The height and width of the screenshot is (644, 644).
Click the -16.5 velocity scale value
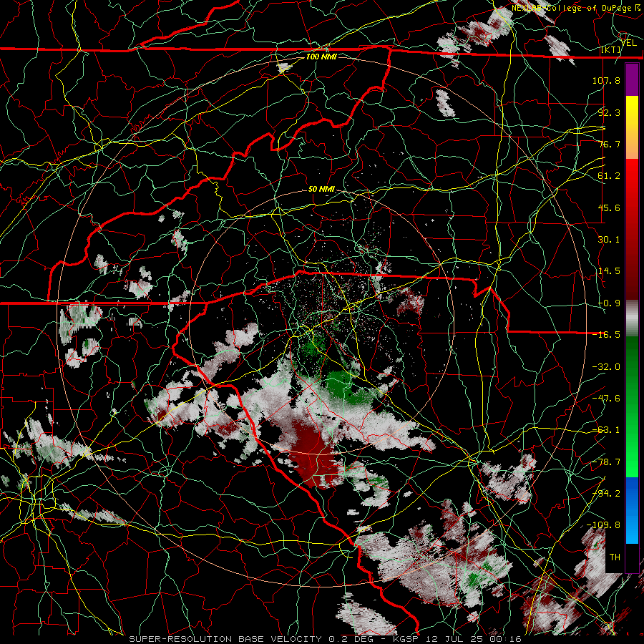606,335
